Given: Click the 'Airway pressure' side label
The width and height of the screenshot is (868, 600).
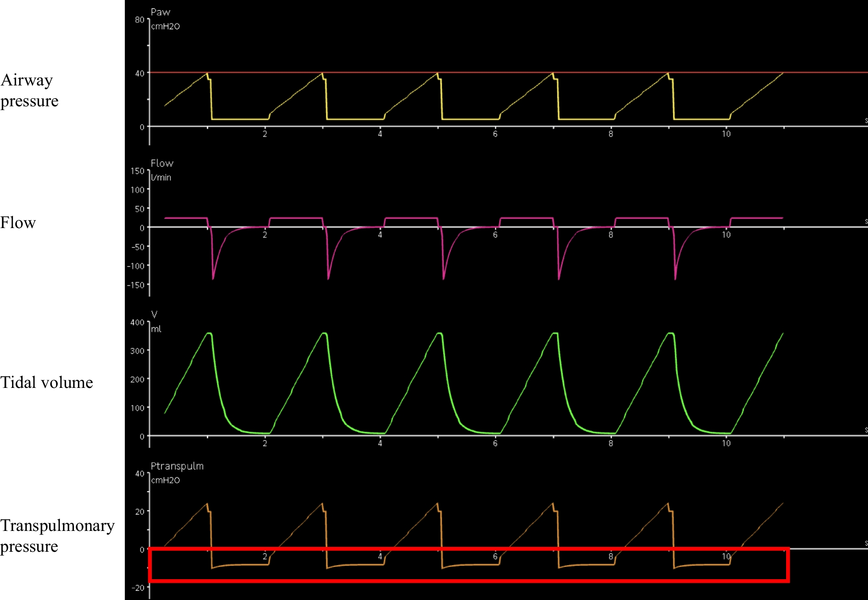Looking at the screenshot, I should (x=29, y=90).
